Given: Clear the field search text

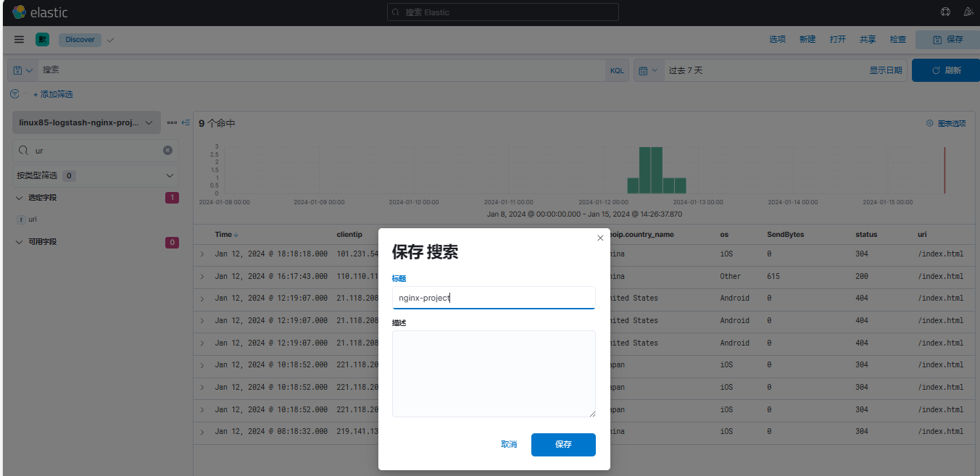Looking at the screenshot, I should pyautogui.click(x=167, y=151).
